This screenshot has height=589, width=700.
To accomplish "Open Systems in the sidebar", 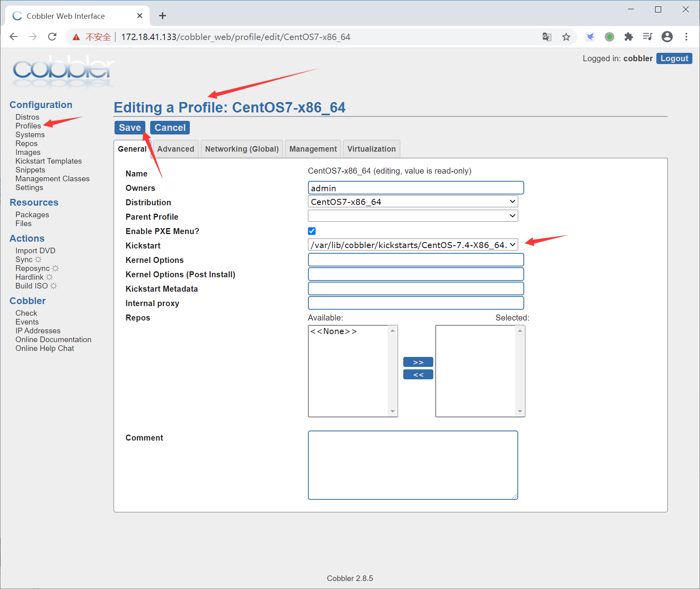I will point(30,134).
